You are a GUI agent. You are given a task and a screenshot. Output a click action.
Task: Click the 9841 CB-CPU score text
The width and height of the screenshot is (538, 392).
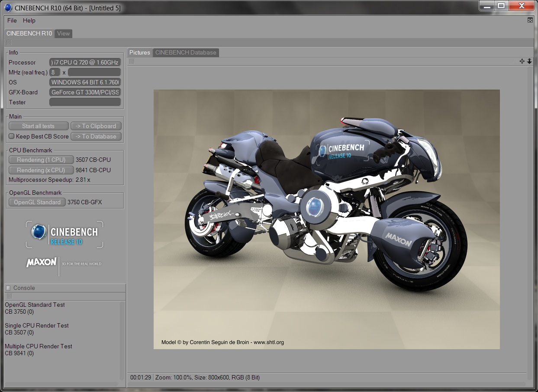pyautogui.click(x=93, y=170)
